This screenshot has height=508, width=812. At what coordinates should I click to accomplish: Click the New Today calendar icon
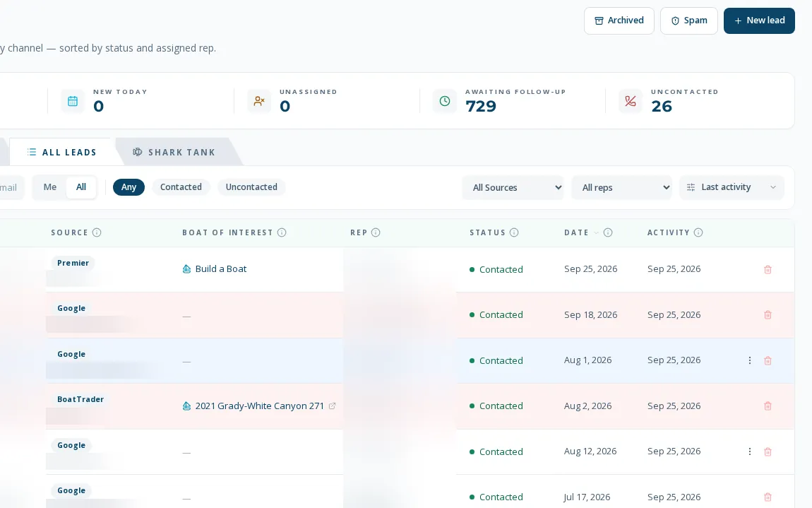(x=73, y=101)
